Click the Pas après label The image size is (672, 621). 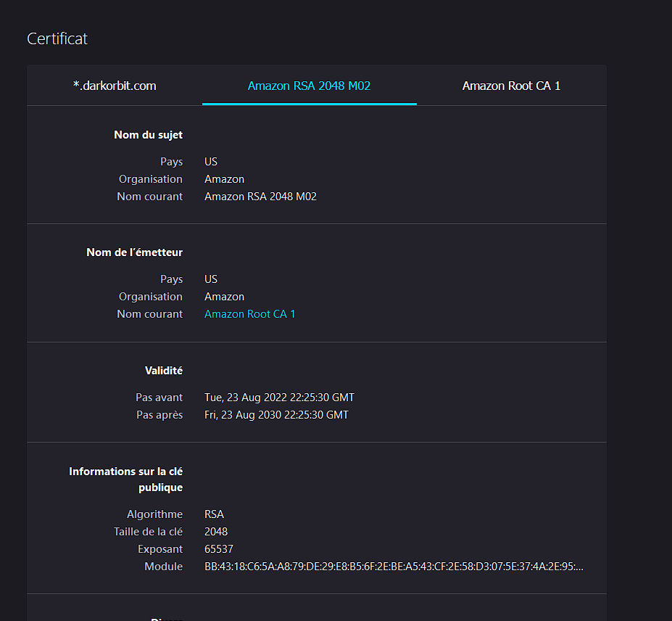(x=159, y=415)
